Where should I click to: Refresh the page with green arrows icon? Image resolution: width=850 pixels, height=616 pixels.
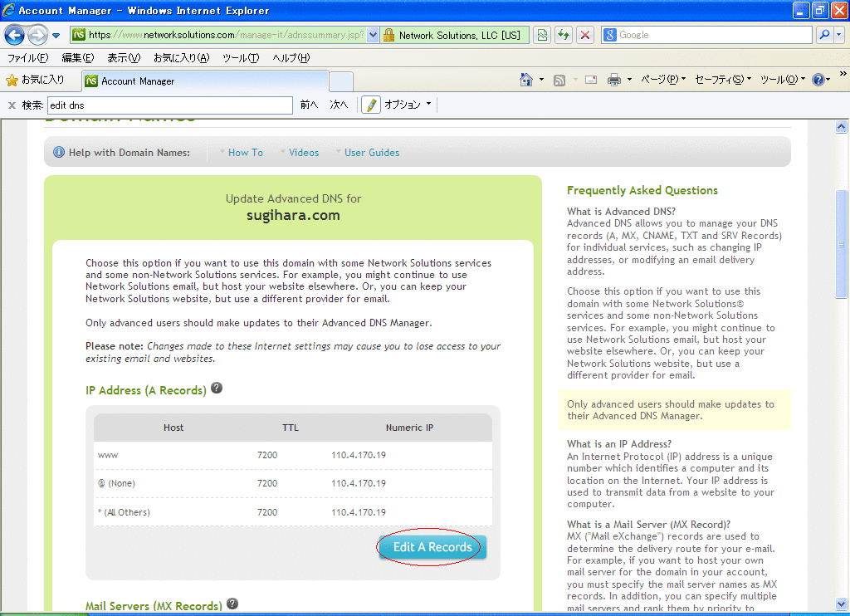tap(564, 35)
